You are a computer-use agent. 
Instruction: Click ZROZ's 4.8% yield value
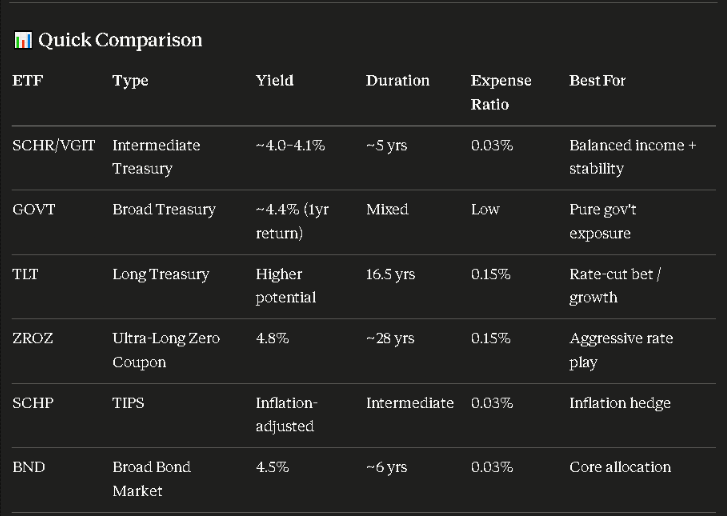273,338
